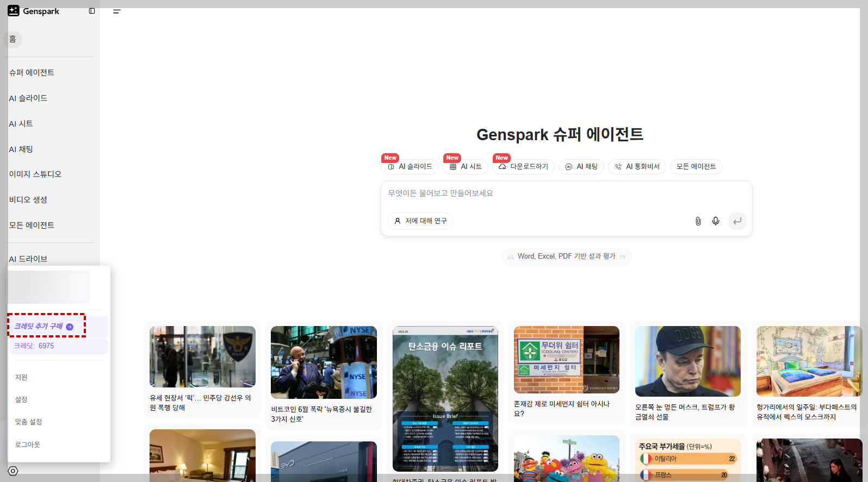Open AI 드라이브 in the sidebar
This screenshot has height=482, width=868.
tap(28, 259)
